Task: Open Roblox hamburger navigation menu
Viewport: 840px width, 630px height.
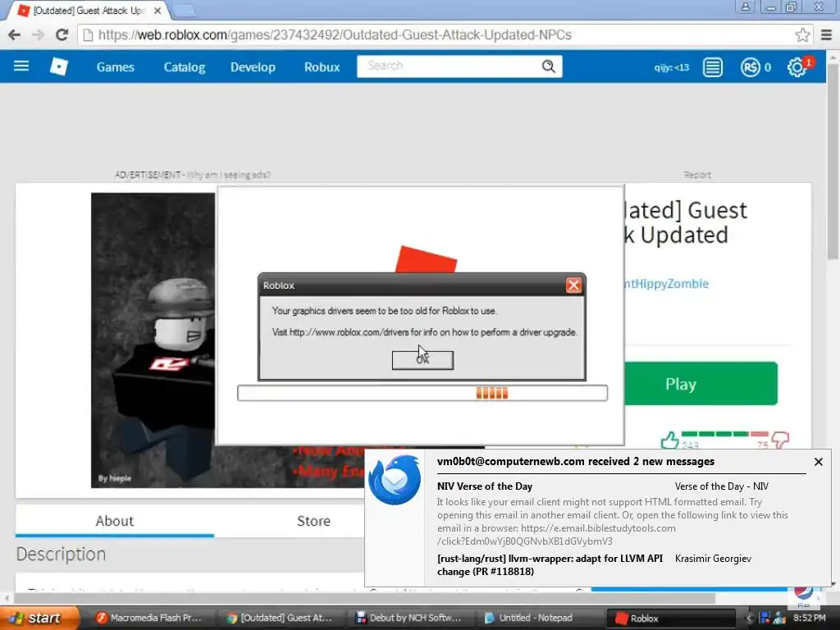Action: click(21, 66)
